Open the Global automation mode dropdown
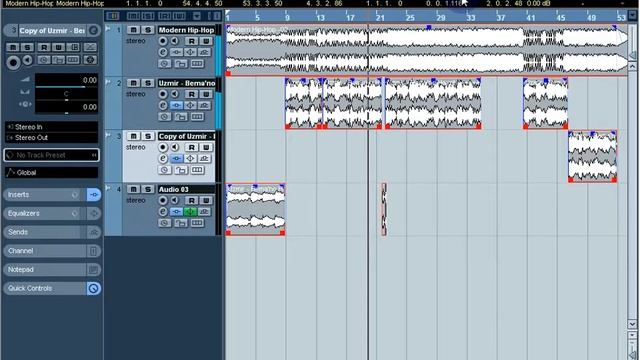 51,173
